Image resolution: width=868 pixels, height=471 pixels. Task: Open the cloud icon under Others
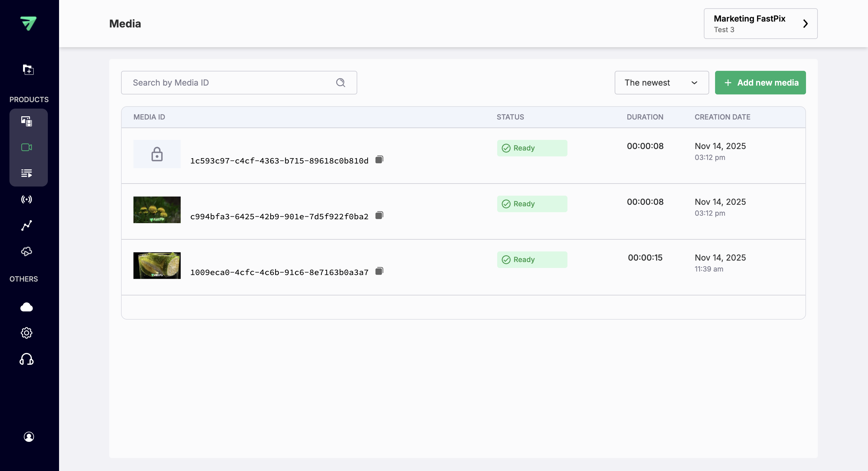27,307
